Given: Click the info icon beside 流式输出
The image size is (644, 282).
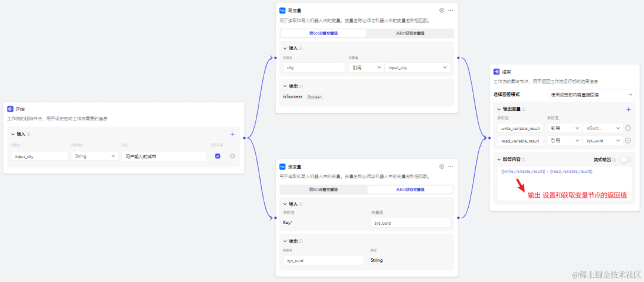Looking at the screenshot, I should [614, 160].
